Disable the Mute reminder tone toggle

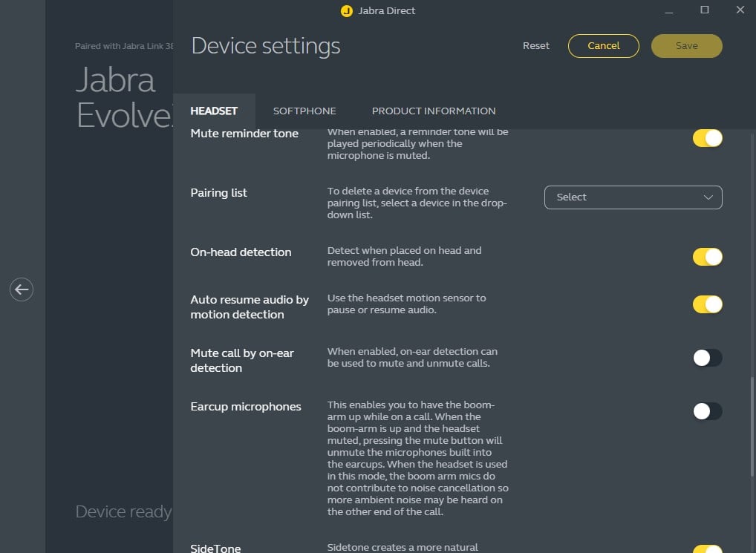pos(707,138)
